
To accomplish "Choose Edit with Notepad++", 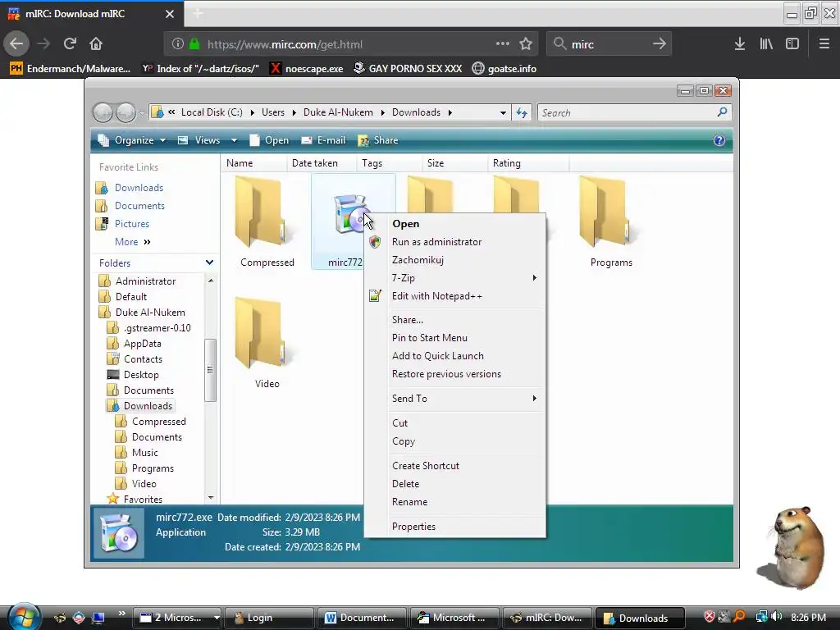I will pos(454,296).
